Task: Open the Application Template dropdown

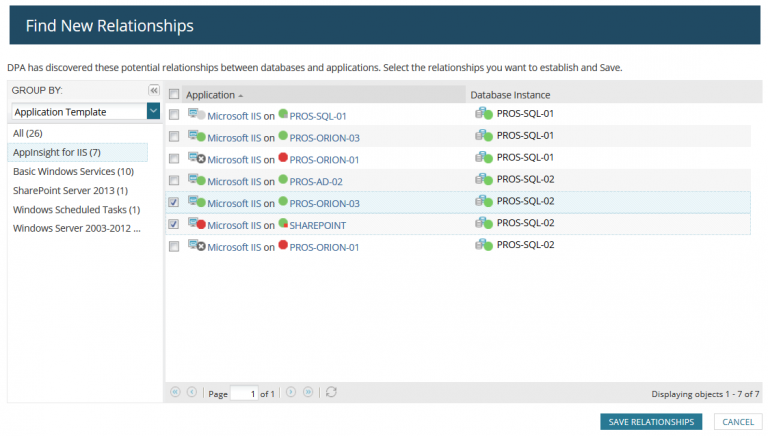Action: 153,111
